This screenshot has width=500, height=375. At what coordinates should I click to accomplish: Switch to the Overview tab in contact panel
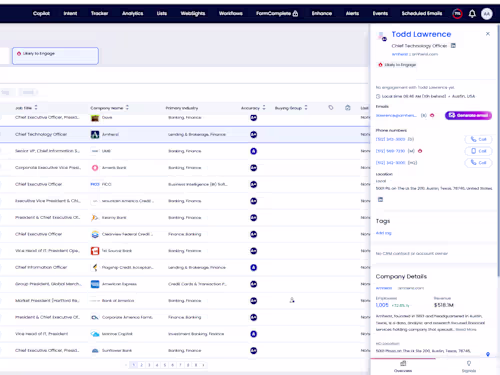click(403, 366)
